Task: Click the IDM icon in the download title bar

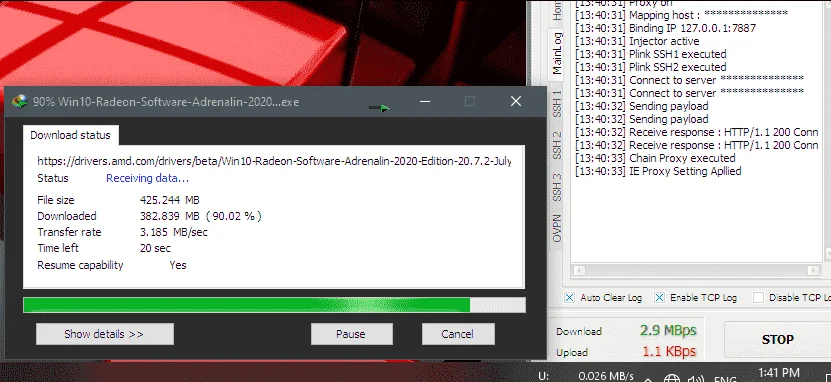Action: [x=20, y=101]
